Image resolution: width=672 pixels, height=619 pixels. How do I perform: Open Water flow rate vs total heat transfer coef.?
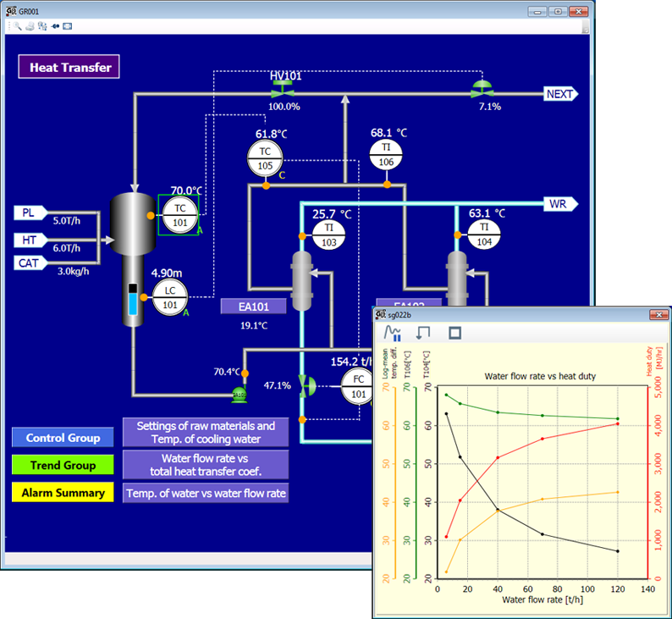tap(206, 465)
